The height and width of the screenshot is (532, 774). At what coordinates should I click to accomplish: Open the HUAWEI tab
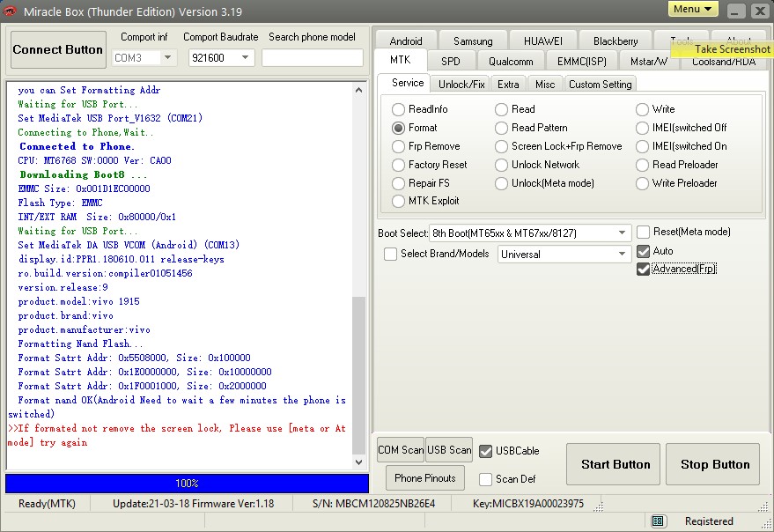coord(543,41)
